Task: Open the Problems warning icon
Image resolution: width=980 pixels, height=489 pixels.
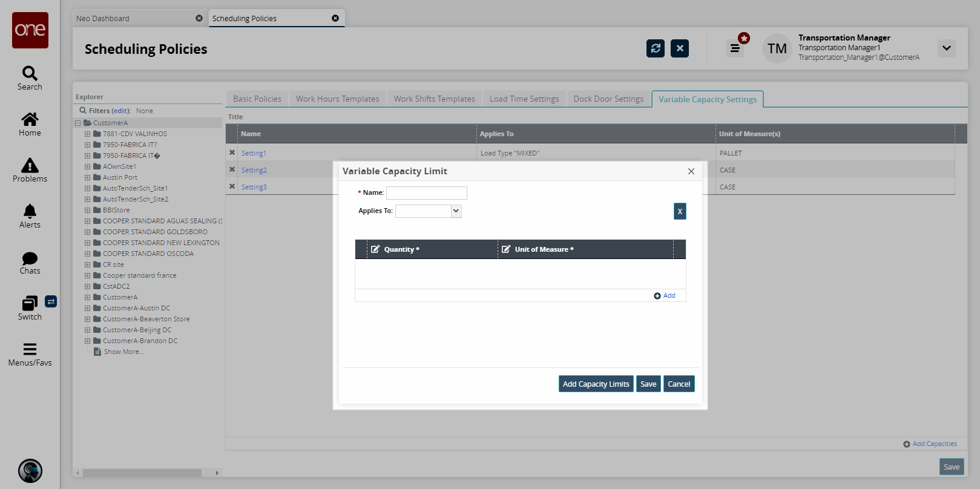Action: coord(30,165)
